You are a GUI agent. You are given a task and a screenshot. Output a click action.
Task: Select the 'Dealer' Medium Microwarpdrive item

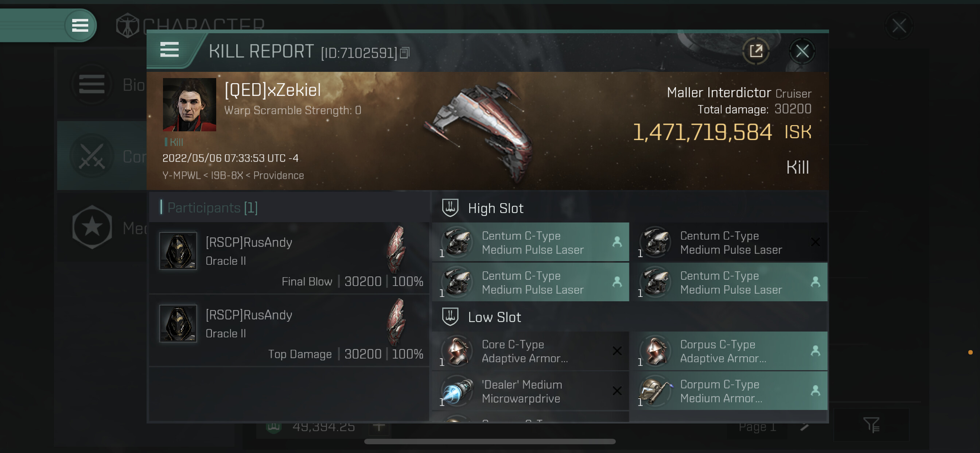click(530, 391)
